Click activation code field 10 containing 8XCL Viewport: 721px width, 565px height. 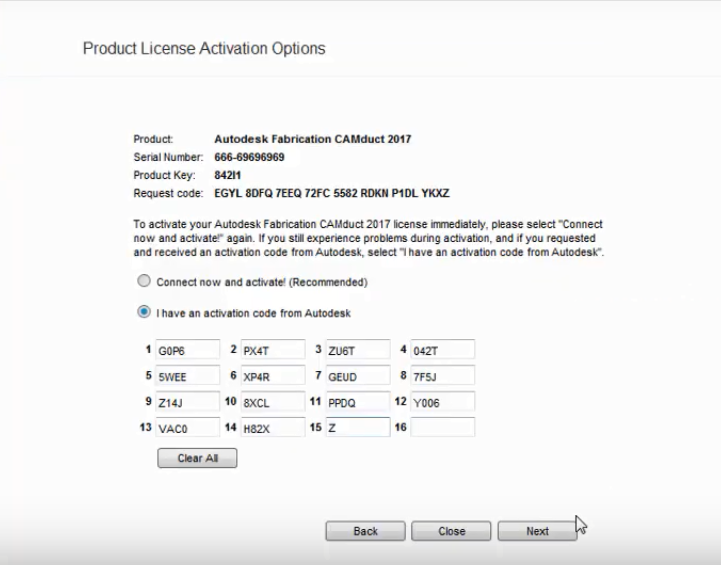point(273,401)
